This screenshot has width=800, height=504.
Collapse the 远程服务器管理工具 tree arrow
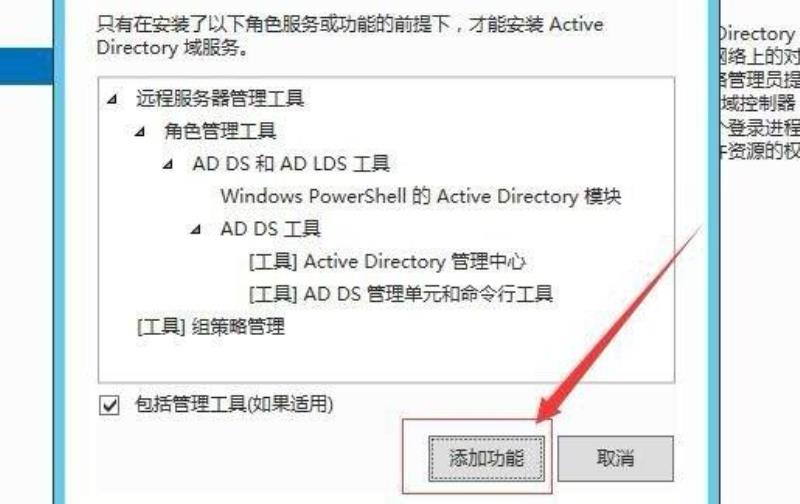(113, 98)
